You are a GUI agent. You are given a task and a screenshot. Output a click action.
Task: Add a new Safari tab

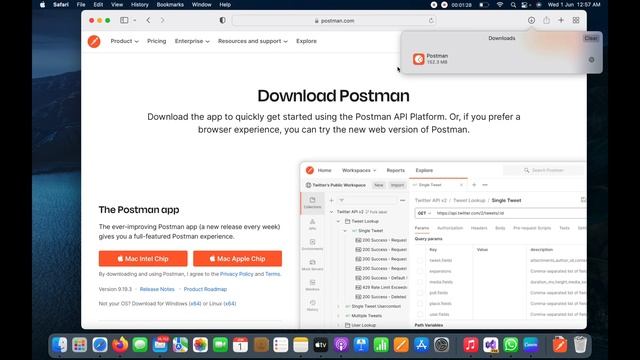coord(561,20)
